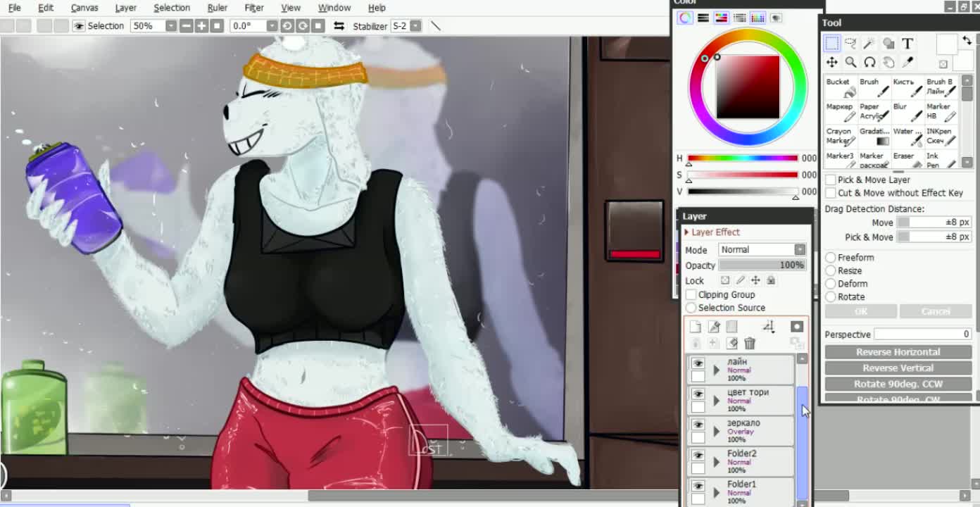Show the RGB sliders panel
Screen dimensions: 980x507
pyautogui.click(x=703, y=18)
